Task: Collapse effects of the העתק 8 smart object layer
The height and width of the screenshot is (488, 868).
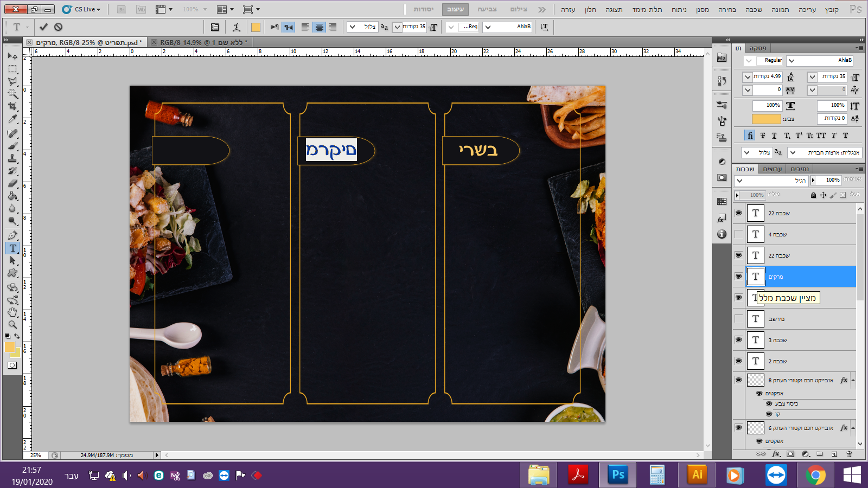Action: tap(853, 381)
